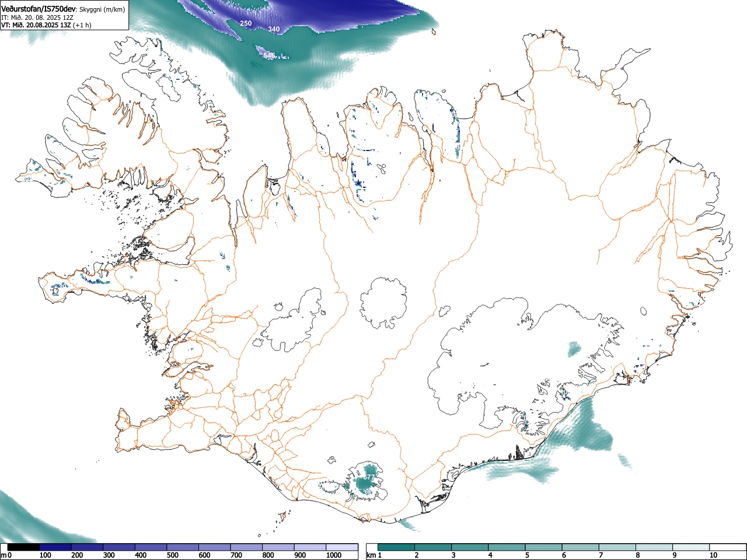Select the 3–4 km legend swatch
The width and height of the screenshot is (747, 560).
click(470, 547)
